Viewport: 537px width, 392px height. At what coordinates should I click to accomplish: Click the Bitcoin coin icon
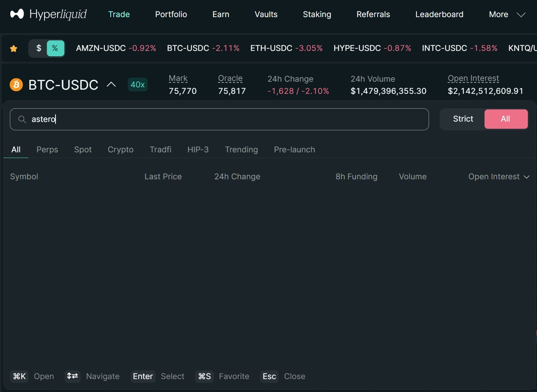coord(16,84)
